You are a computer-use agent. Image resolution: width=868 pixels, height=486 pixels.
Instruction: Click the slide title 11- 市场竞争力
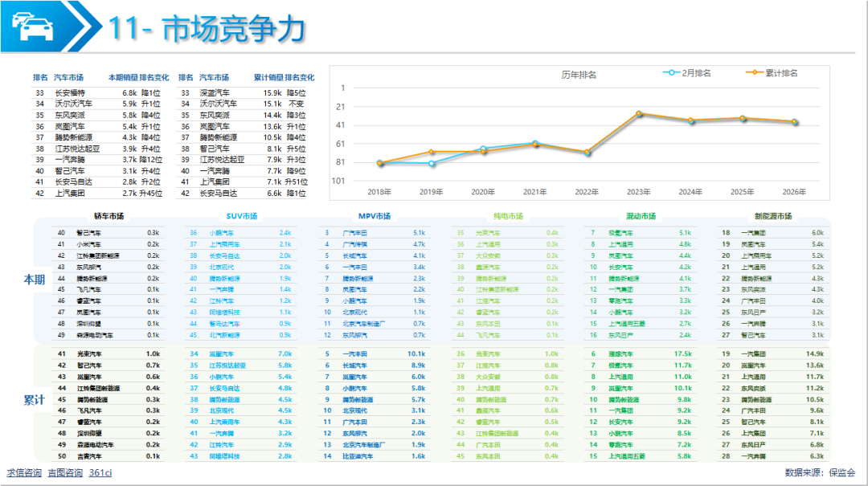click(x=207, y=29)
